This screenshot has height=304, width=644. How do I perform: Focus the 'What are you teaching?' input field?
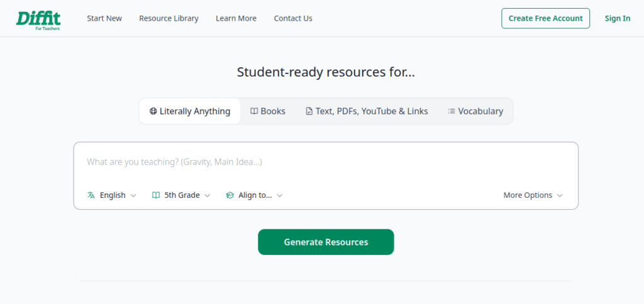326,162
